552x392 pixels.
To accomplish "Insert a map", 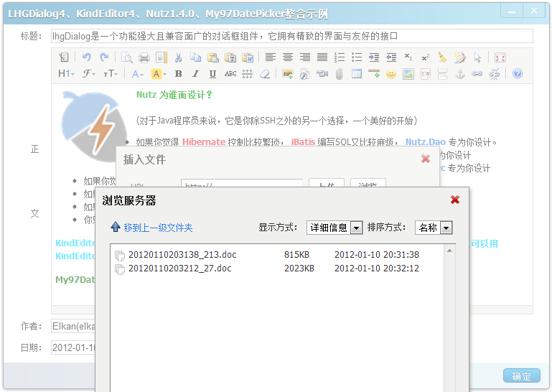I will (x=408, y=74).
